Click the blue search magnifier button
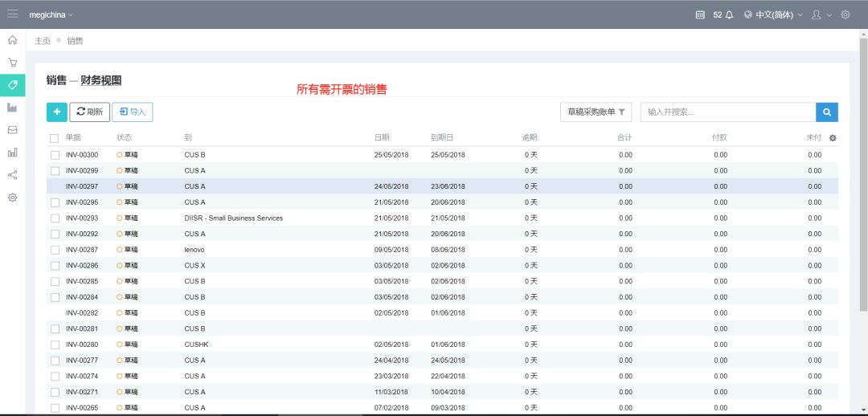Viewport: 868px width, 416px height. (x=827, y=112)
